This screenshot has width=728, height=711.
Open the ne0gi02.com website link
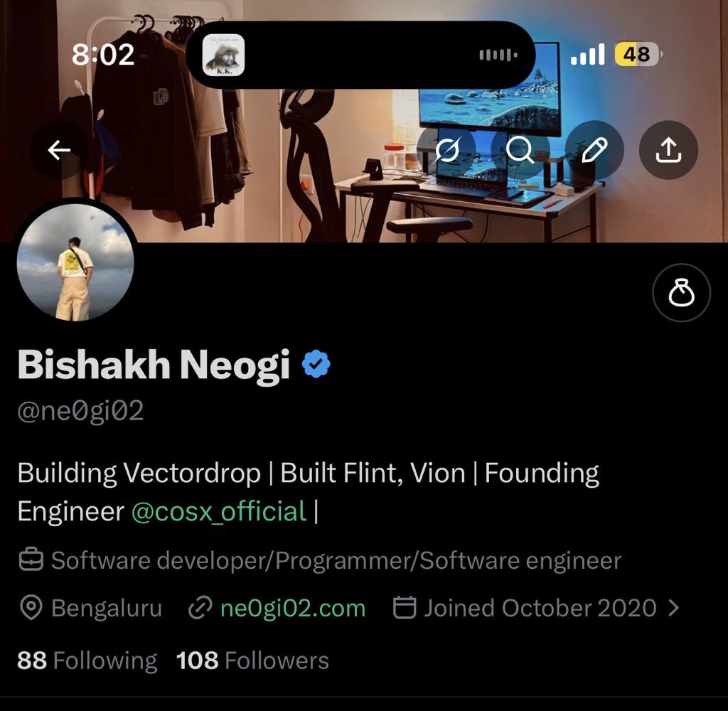(x=293, y=608)
